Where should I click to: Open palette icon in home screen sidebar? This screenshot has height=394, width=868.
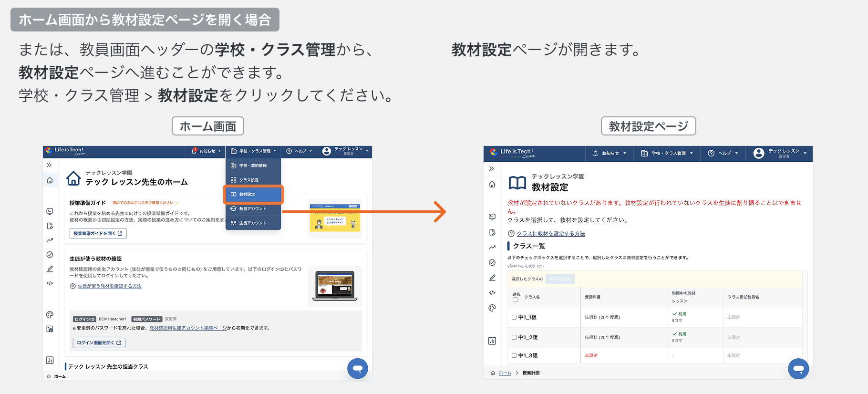[50, 314]
